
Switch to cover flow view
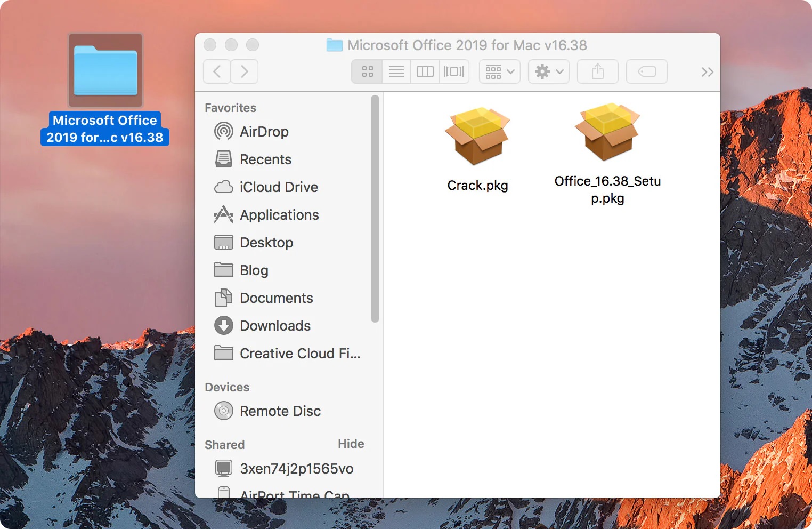[454, 71]
